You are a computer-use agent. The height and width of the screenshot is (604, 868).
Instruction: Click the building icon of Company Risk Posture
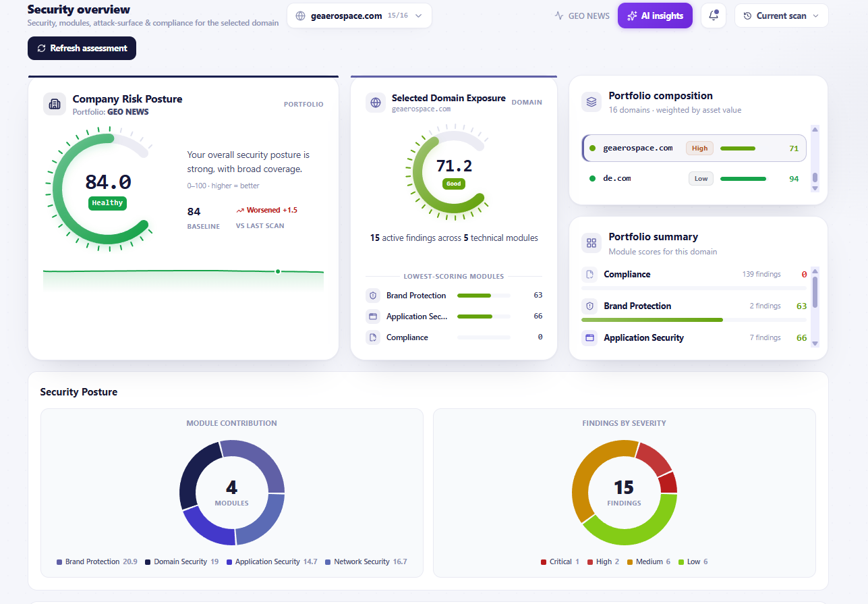(55, 104)
